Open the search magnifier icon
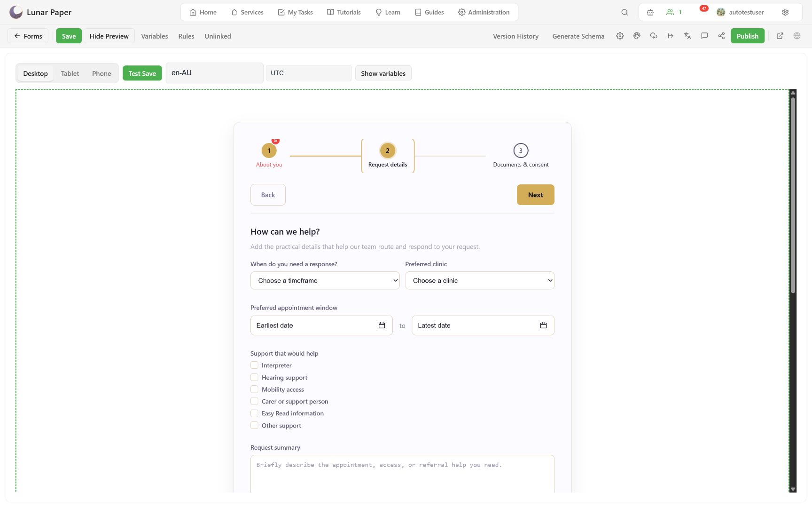The height and width of the screenshot is (508, 812). click(625, 12)
